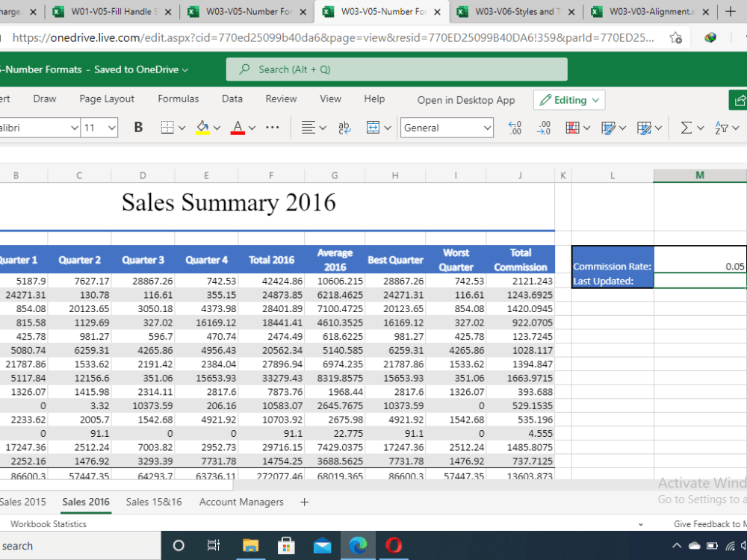This screenshot has width=747, height=560.
Task: Open Mail app from taskbar
Action: tap(323, 545)
